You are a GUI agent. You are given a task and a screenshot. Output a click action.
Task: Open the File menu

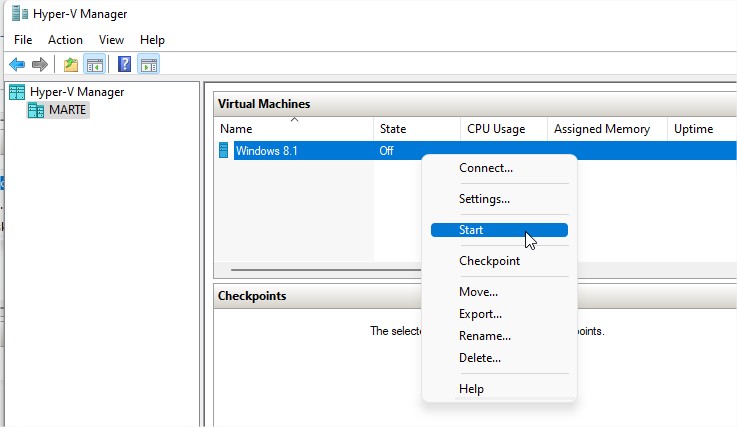click(x=23, y=40)
